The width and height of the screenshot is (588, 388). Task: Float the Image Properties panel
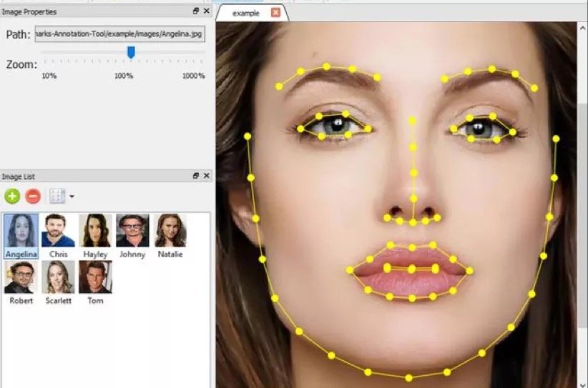point(196,11)
